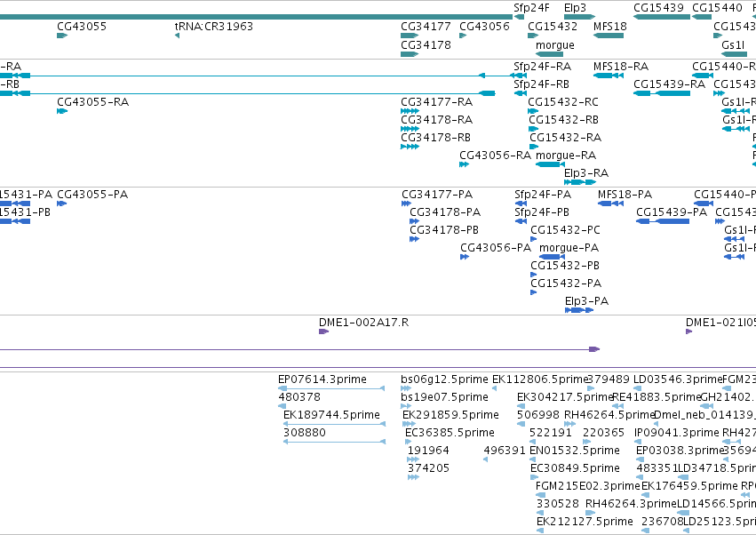Open the CG43056-RA transcript label
This screenshot has width=756, height=535.
coord(495,156)
